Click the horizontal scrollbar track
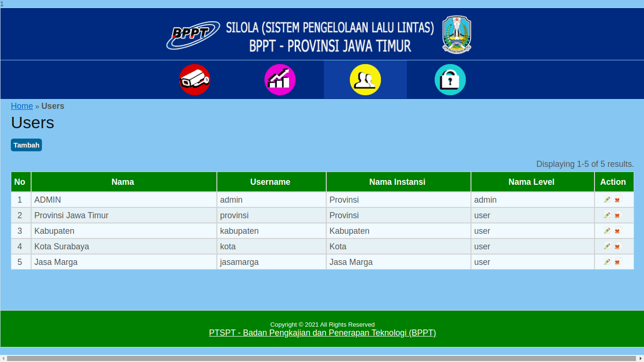Screen dimensions: 644x362 coord(322,358)
